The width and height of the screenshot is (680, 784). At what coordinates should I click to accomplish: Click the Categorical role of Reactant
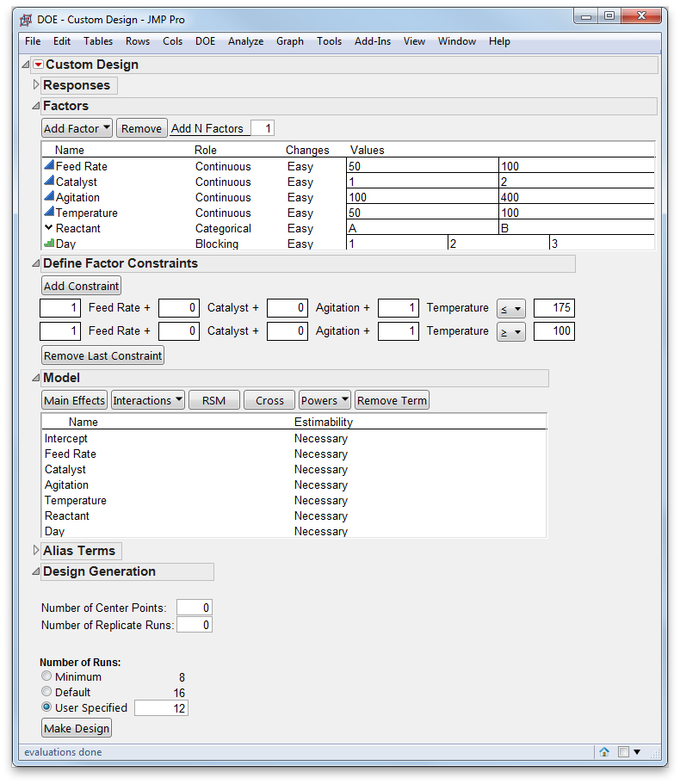(x=223, y=228)
